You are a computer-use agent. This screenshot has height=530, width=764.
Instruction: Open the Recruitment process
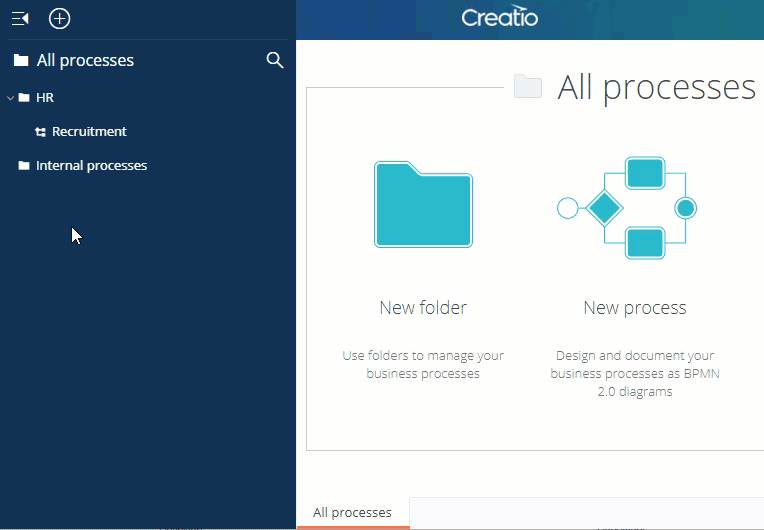pos(89,132)
